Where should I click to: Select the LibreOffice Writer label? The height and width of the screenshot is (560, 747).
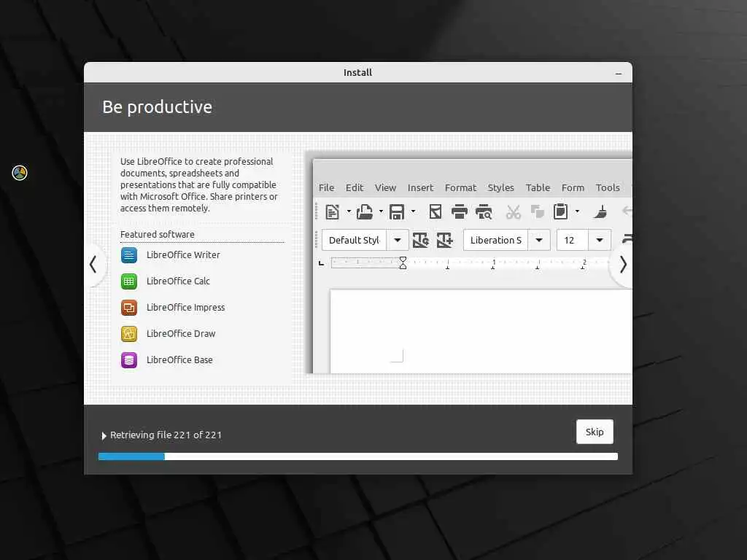pyautogui.click(x=183, y=254)
